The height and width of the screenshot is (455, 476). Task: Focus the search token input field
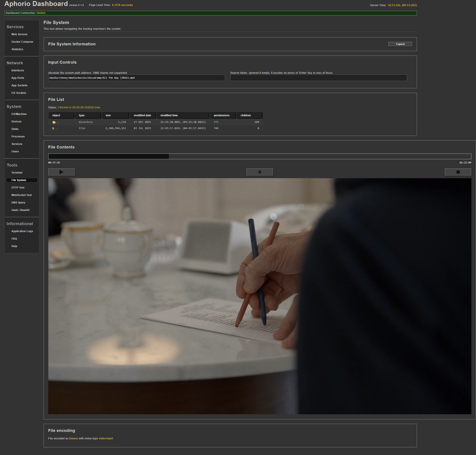pos(318,78)
